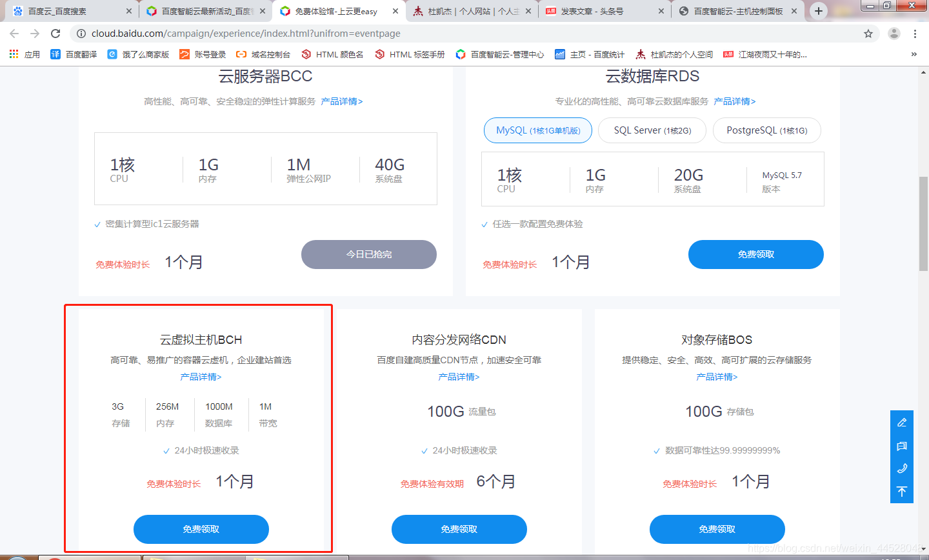Click the edit pencil icon in side toolbar
Screen dimensions: 929x560
pos(902,423)
